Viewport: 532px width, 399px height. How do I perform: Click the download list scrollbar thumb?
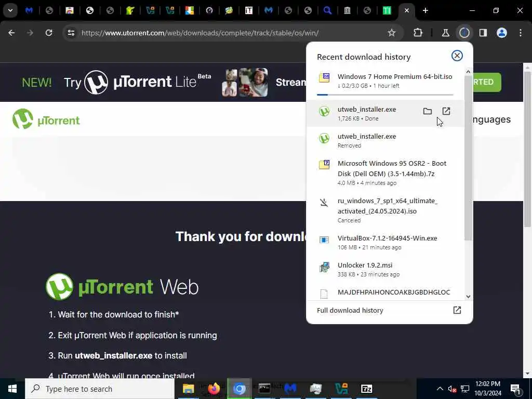468,158
